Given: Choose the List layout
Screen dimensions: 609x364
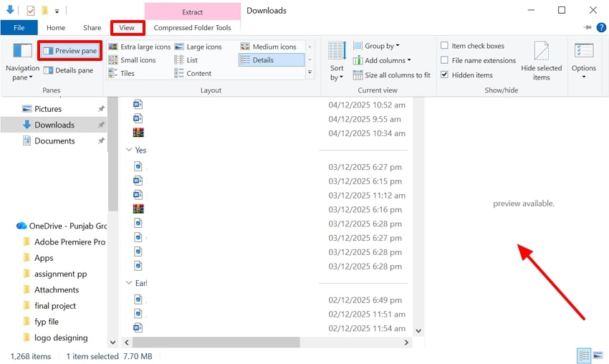Looking at the screenshot, I should (186, 60).
